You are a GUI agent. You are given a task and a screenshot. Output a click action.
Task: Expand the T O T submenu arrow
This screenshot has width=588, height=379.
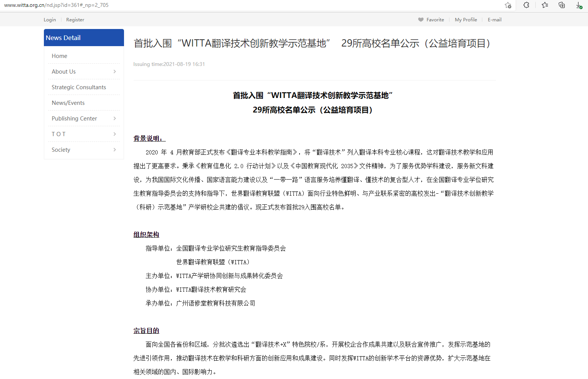pyautogui.click(x=114, y=134)
